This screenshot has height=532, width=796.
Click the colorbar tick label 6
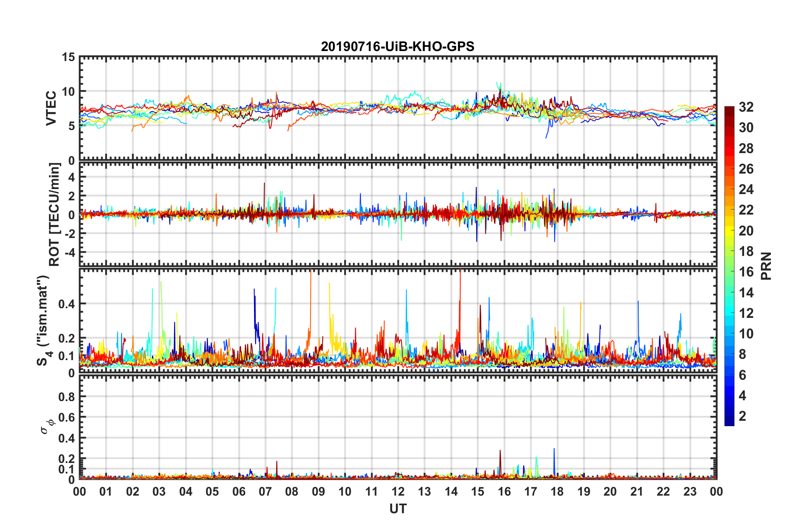point(742,375)
